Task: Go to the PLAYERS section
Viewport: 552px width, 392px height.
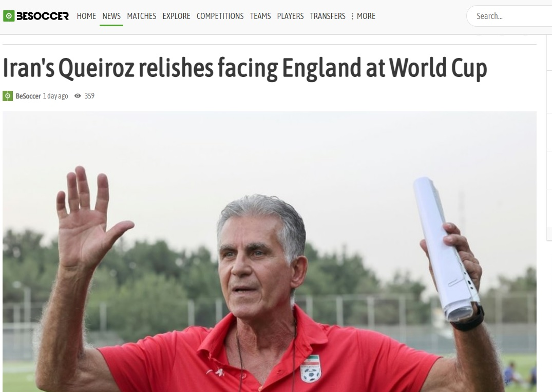Action: (x=290, y=16)
